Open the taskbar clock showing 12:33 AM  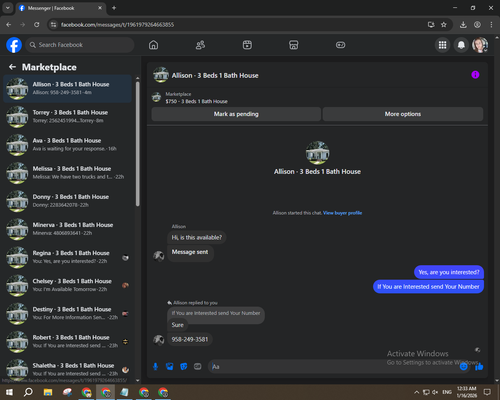[x=467, y=392]
